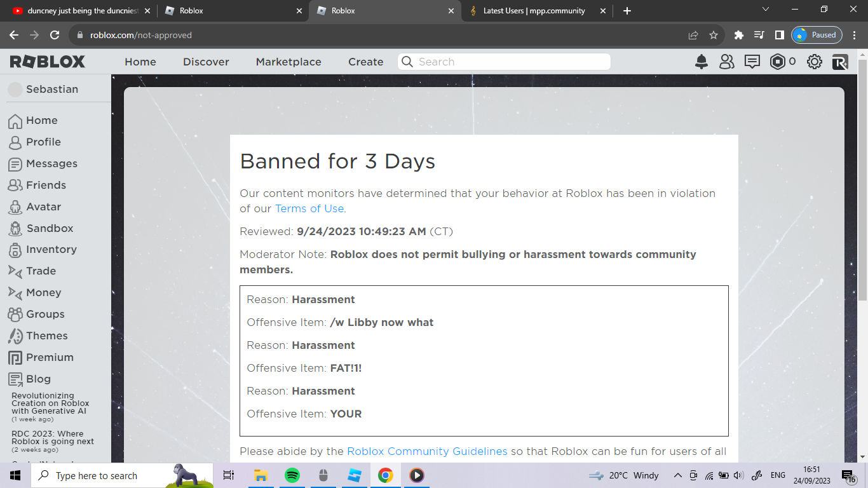Switch to the mpp.community Latest Users tab

(538, 11)
